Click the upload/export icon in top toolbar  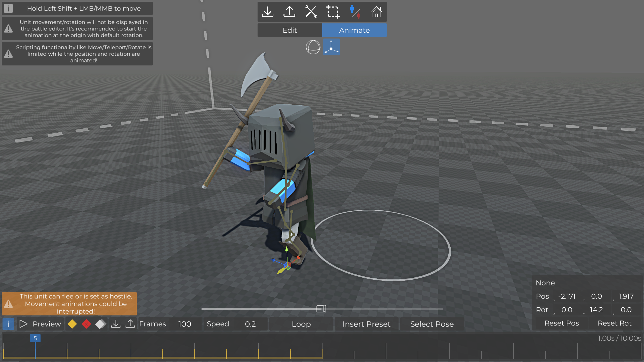pos(289,12)
